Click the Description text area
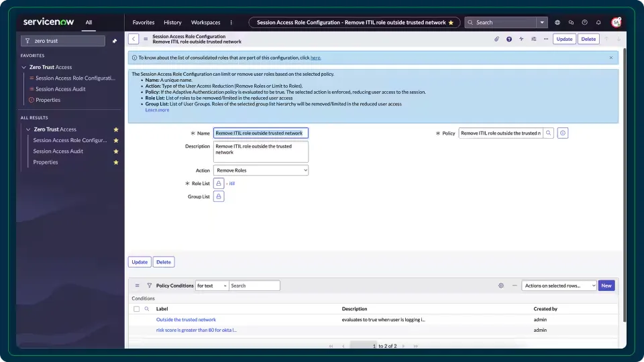644x362 pixels. coord(261,152)
